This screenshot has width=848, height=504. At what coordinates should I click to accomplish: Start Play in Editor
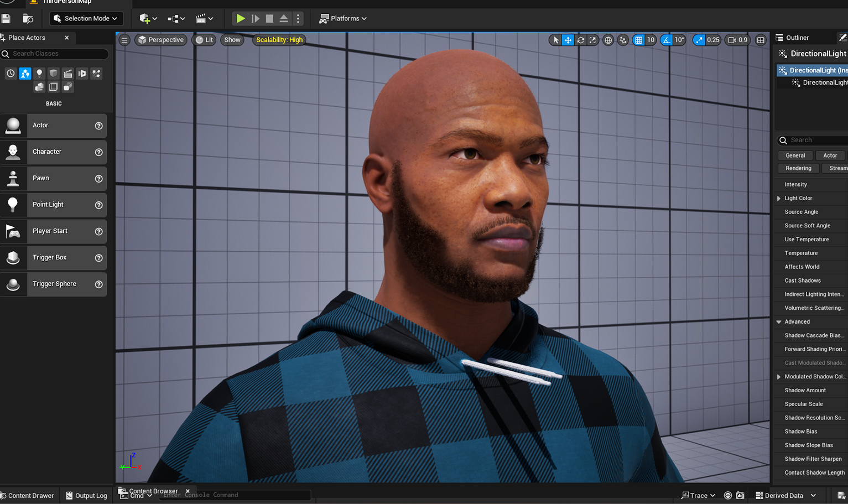[241, 18]
